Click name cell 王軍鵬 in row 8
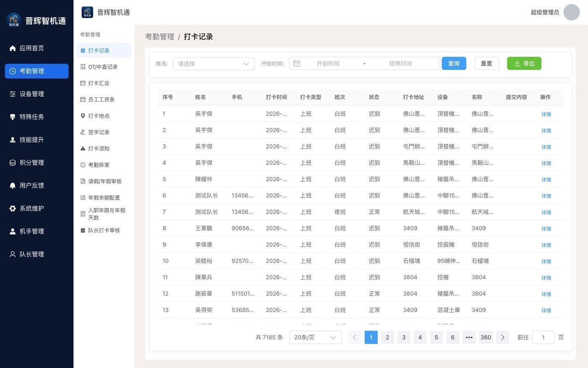 [x=204, y=228]
